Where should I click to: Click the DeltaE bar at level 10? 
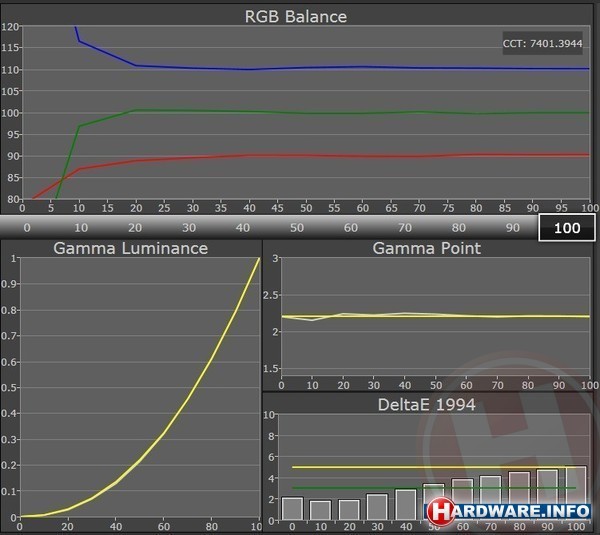tap(321, 511)
